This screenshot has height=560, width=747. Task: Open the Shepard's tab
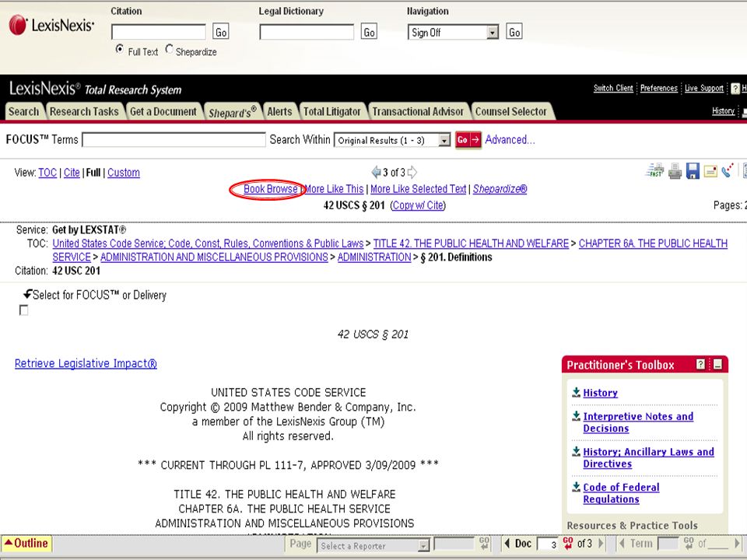pyautogui.click(x=233, y=111)
